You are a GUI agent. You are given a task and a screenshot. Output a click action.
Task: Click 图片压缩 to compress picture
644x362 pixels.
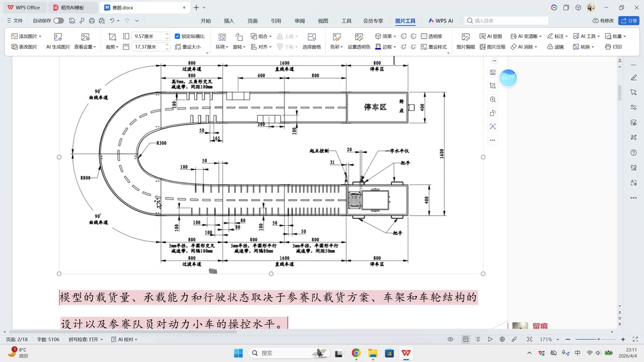(492, 47)
